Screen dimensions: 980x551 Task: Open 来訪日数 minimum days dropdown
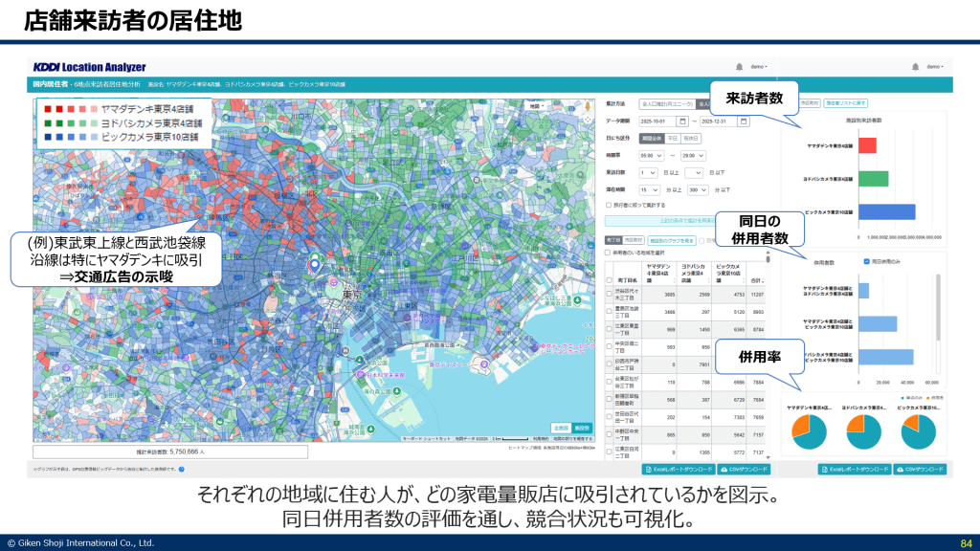pyautogui.click(x=648, y=172)
